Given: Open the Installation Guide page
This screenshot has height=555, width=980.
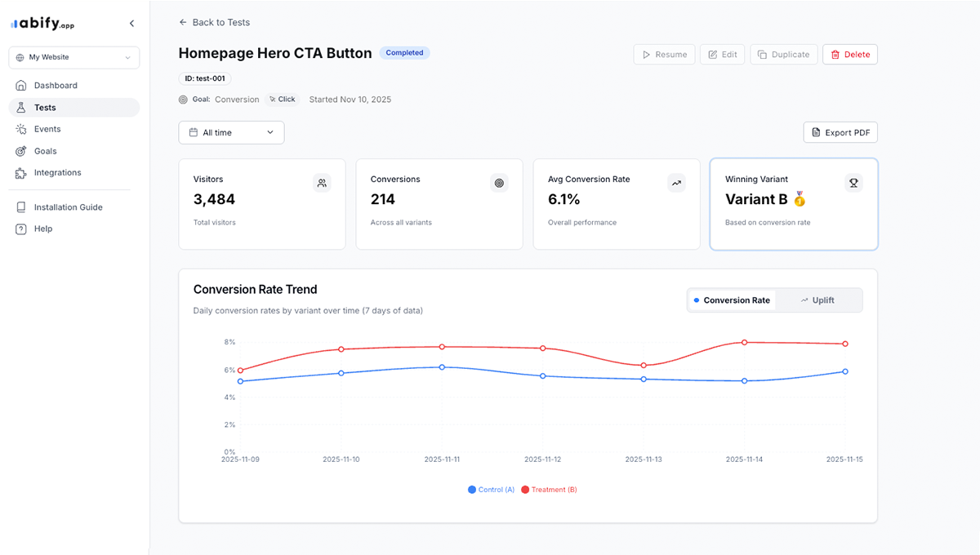Looking at the screenshot, I should pos(74,207).
